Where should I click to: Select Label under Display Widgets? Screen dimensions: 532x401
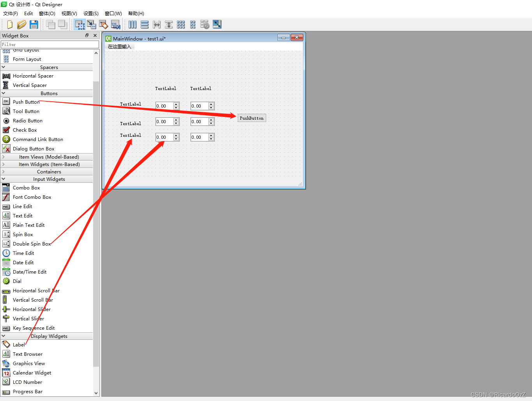coord(19,345)
